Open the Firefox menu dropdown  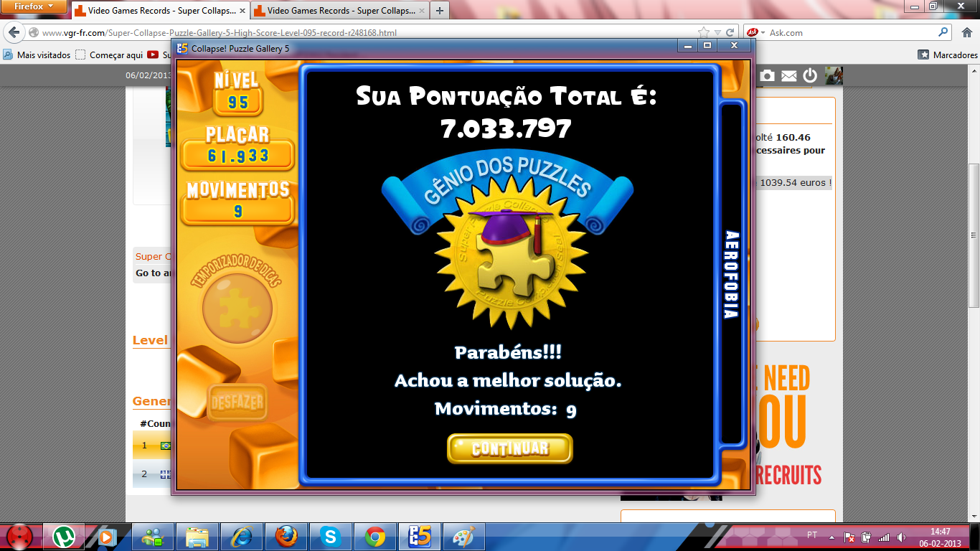(34, 8)
